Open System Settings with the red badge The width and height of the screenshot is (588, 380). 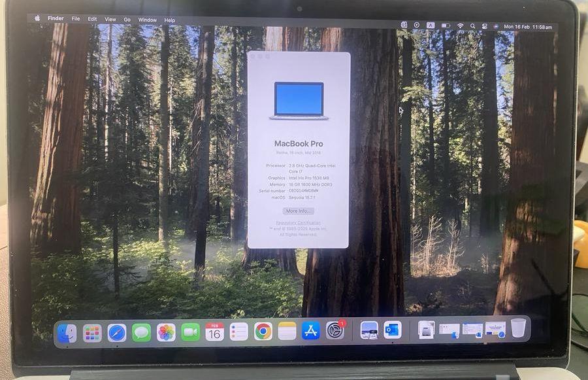click(335, 330)
